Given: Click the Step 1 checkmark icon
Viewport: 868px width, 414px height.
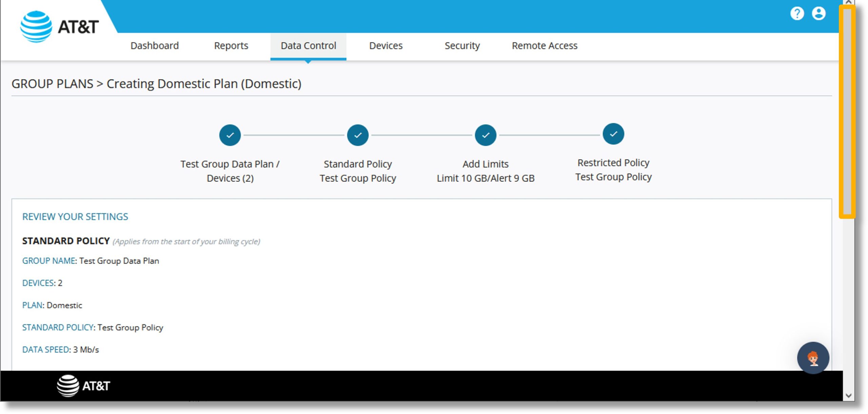Looking at the screenshot, I should 230,135.
